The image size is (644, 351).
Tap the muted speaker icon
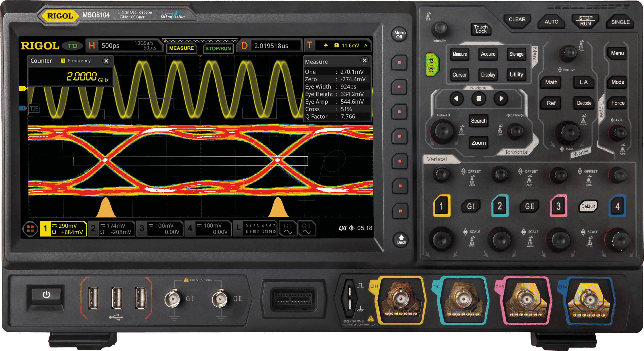[x=352, y=228]
